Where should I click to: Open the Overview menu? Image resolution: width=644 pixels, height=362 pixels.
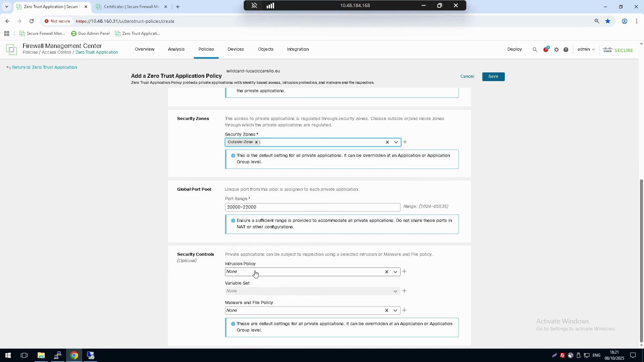click(x=145, y=49)
